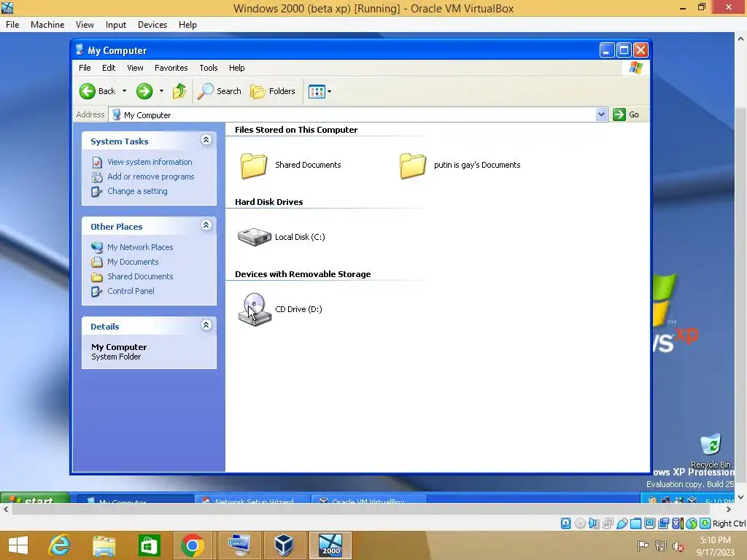Click VirtualBox USB devices indicator
This screenshot has height=560, width=747.
[x=622, y=524]
